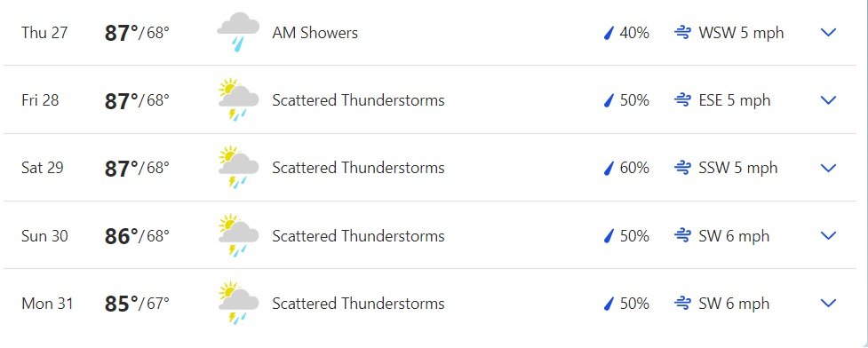This screenshot has height=348, width=868.
Task: Click Saturday's Scattered Thunderstorms text
Action: pos(358,168)
